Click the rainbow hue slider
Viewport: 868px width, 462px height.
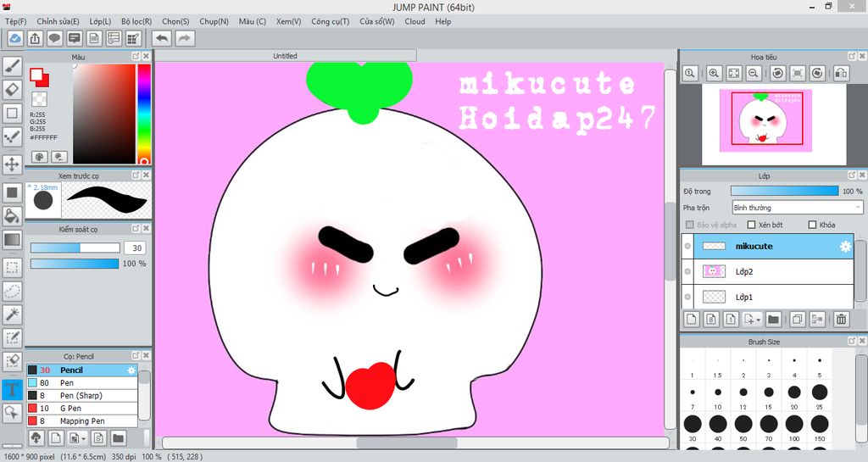click(144, 114)
